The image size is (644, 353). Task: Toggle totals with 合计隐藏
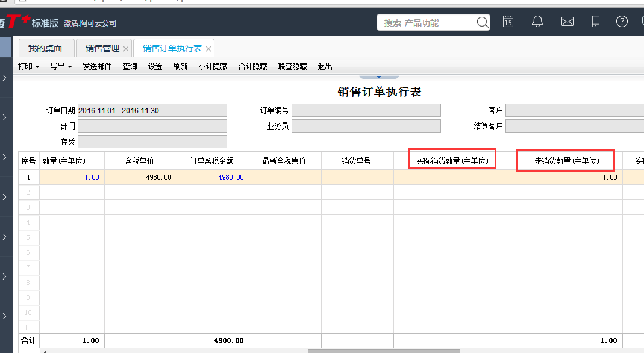coord(252,66)
